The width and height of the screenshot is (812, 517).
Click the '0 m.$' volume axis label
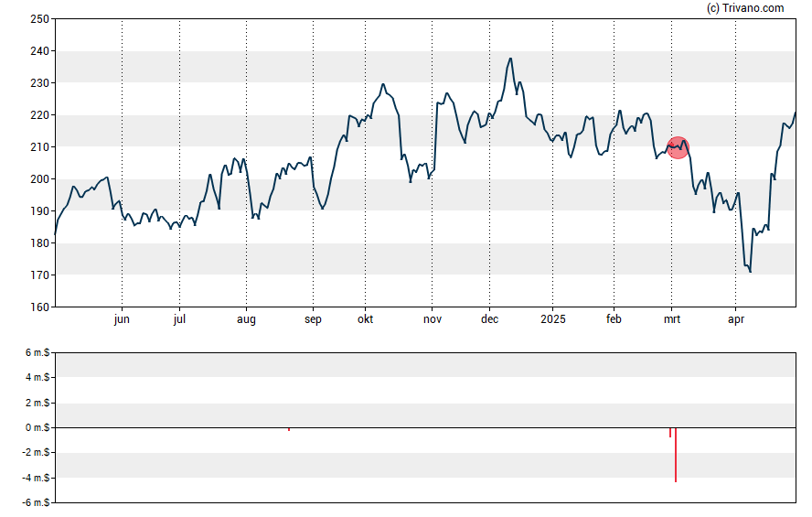click(37, 428)
